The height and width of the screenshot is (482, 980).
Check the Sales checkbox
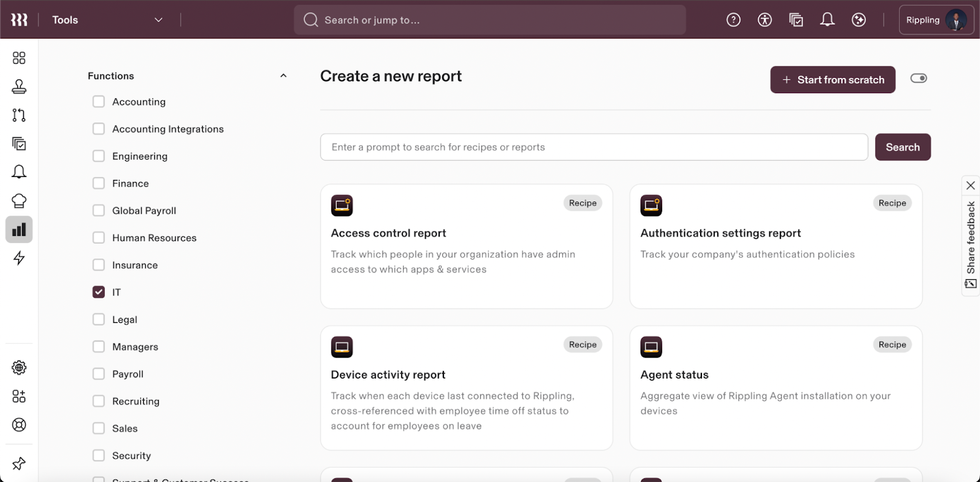coord(99,429)
